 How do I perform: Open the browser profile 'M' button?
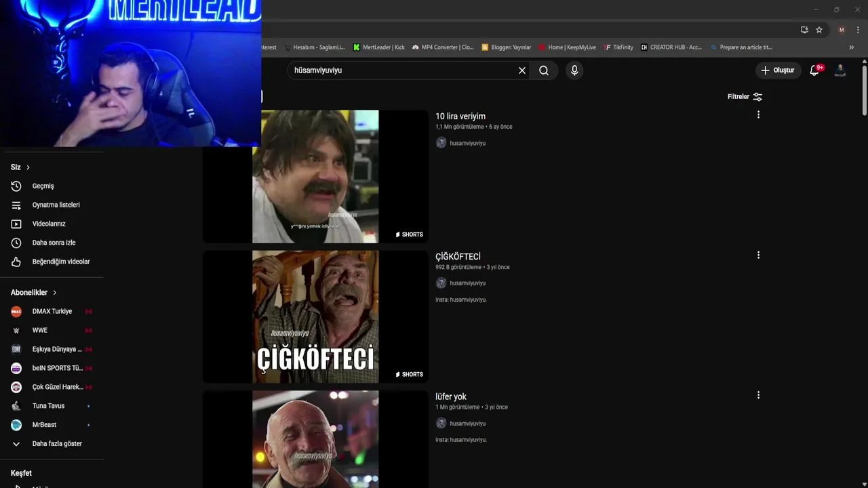coord(842,30)
